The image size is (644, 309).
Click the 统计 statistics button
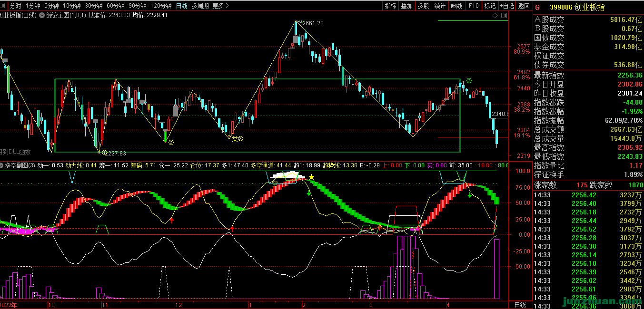pos(440,6)
